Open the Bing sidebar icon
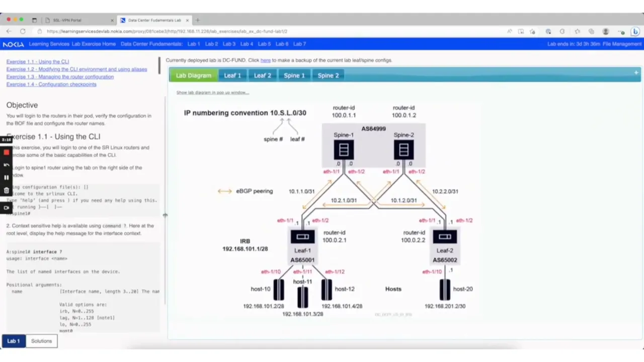 635,31
